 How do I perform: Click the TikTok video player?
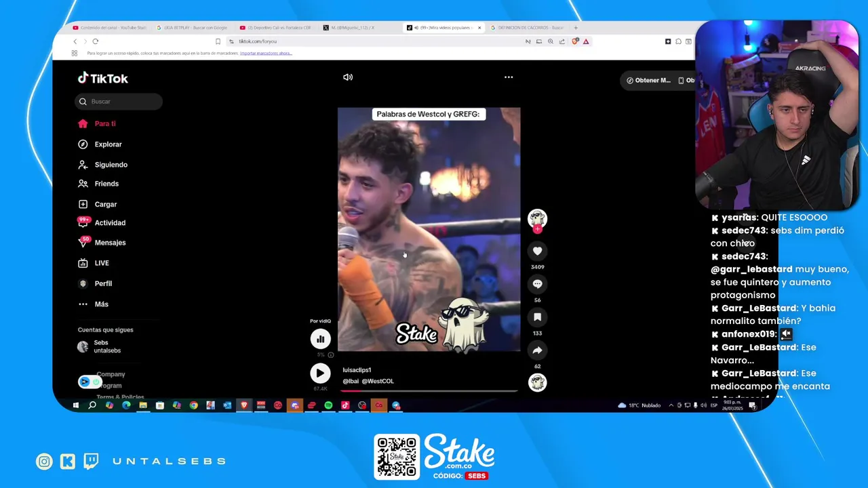[x=429, y=229]
